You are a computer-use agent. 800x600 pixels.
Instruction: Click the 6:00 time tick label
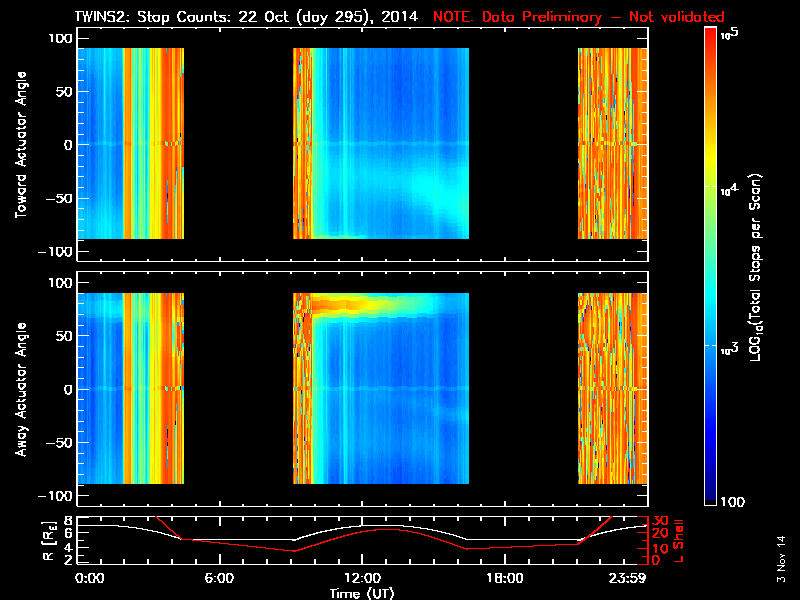coord(220,578)
